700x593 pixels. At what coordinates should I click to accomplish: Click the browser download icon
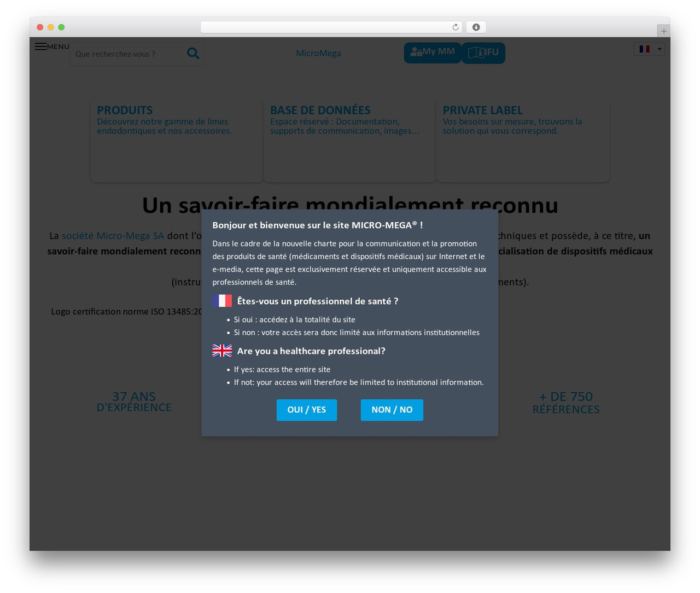476,27
